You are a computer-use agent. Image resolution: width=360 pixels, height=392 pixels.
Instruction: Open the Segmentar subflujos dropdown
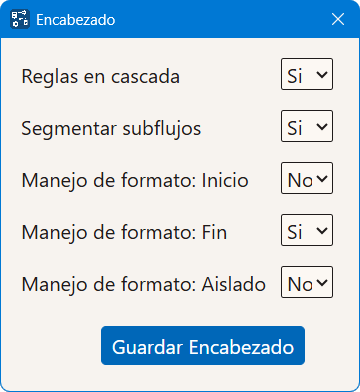pyautogui.click(x=307, y=126)
